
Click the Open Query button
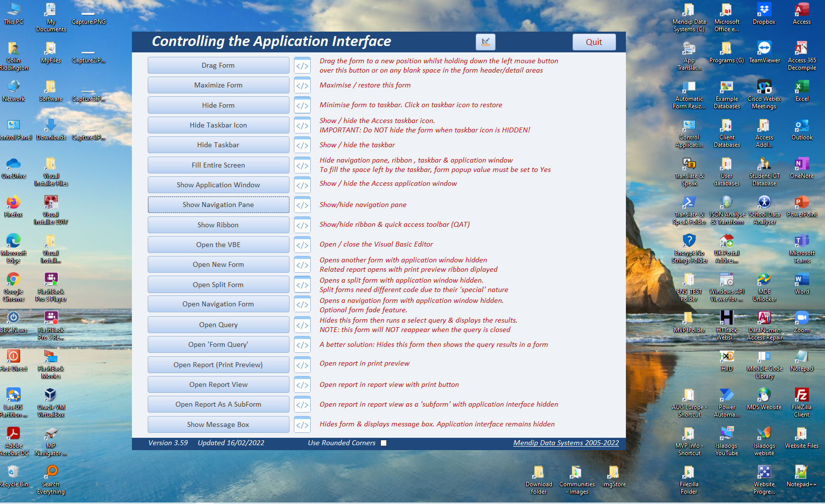(x=218, y=325)
